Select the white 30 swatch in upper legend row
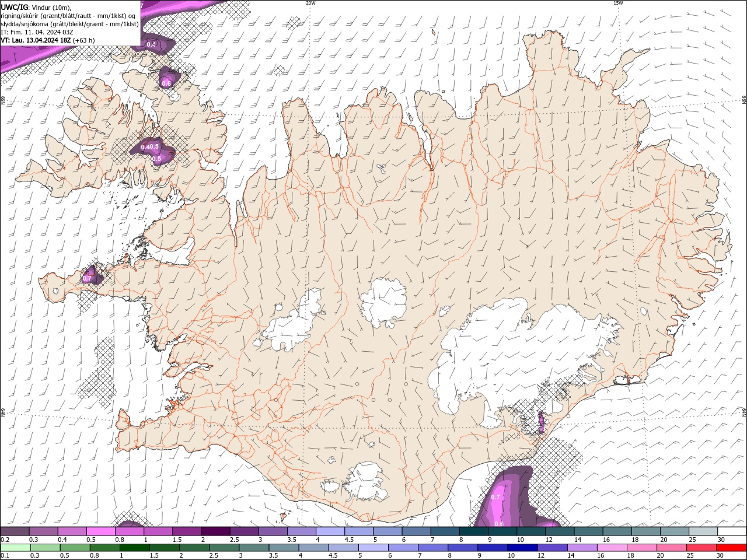The image size is (747, 560). [x=732, y=531]
